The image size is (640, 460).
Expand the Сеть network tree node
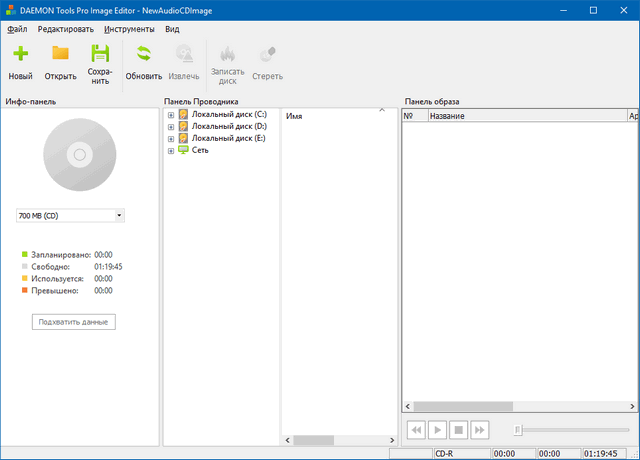pyautogui.click(x=171, y=151)
